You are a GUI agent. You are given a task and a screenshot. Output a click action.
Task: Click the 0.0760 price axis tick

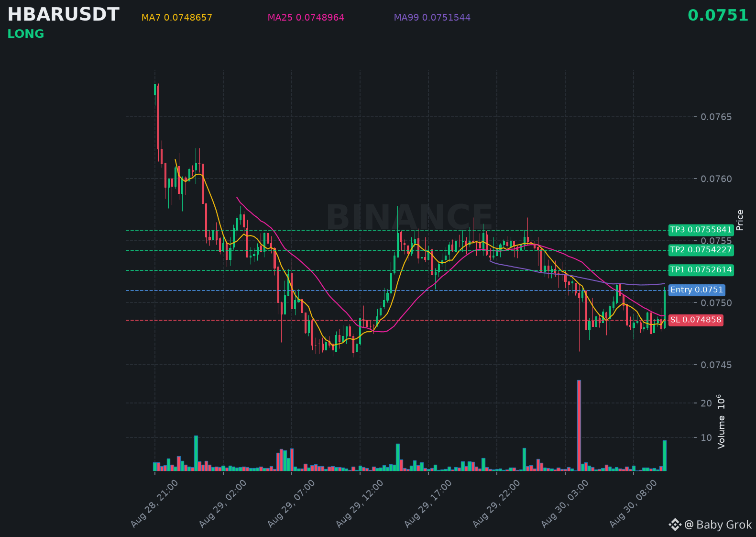(x=716, y=179)
